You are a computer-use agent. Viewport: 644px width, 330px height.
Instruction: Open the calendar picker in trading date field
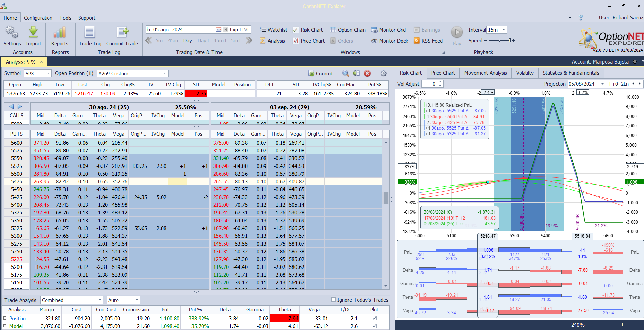[218, 30]
